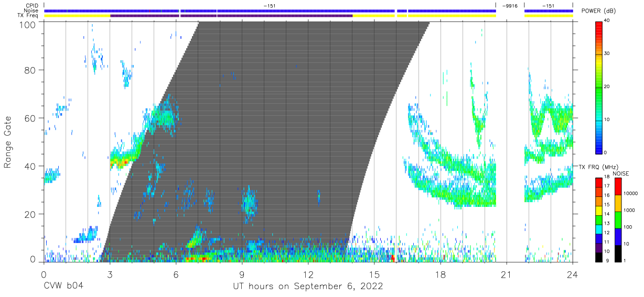Click the 'Noise' row label at top left

[x=31, y=10]
